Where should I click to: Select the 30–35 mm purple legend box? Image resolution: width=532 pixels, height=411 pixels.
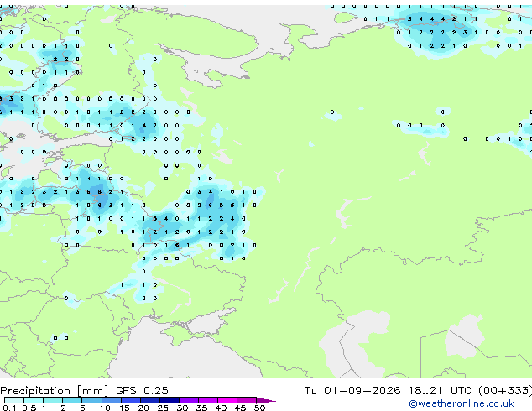coord(188,400)
